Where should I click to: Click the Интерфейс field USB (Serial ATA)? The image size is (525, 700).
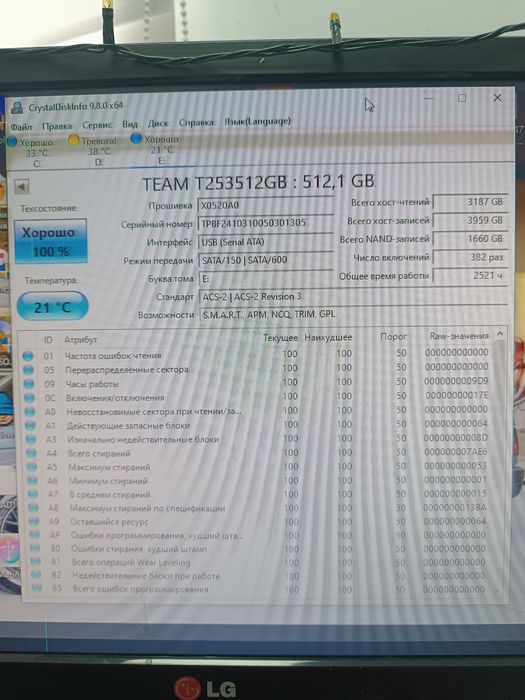coord(265,242)
